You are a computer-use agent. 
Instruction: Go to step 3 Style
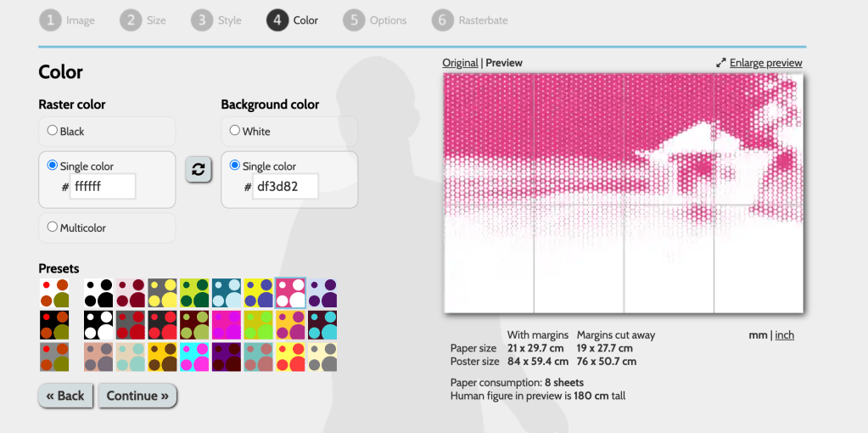[216, 20]
